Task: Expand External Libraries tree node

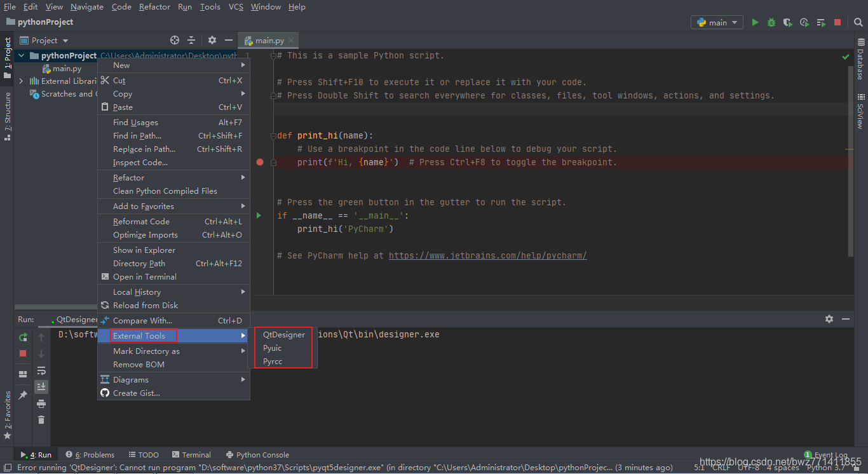Action: [22, 81]
